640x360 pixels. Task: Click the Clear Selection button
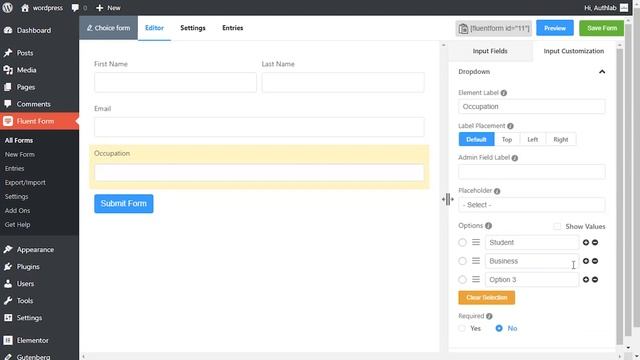(x=487, y=298)
